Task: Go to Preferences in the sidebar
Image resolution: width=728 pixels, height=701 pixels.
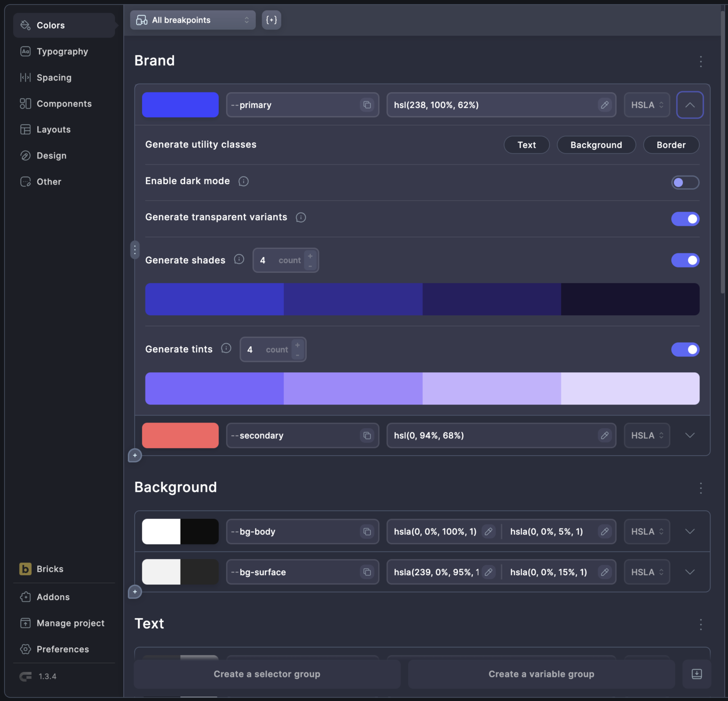Action: 63,649
